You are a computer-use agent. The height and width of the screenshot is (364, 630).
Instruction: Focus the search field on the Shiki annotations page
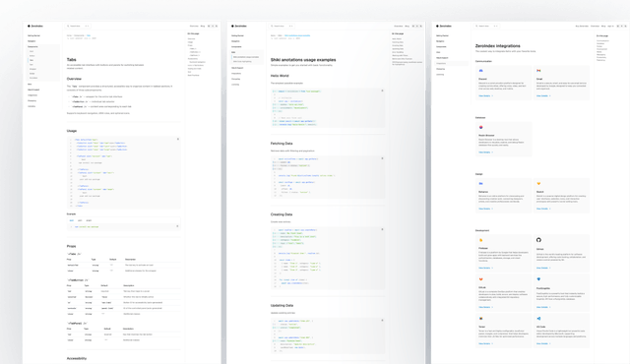point(283,27)
